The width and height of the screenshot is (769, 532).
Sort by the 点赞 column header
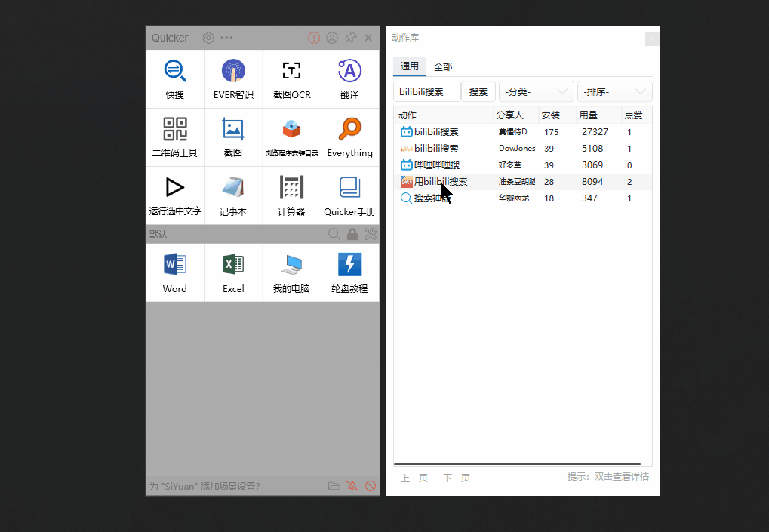(x=637, y=115)
